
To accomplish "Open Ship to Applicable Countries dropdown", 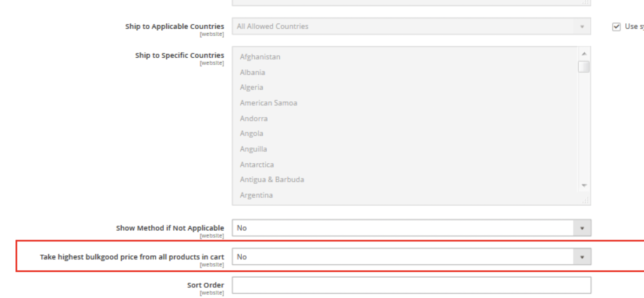I will [x=411, y=27].
